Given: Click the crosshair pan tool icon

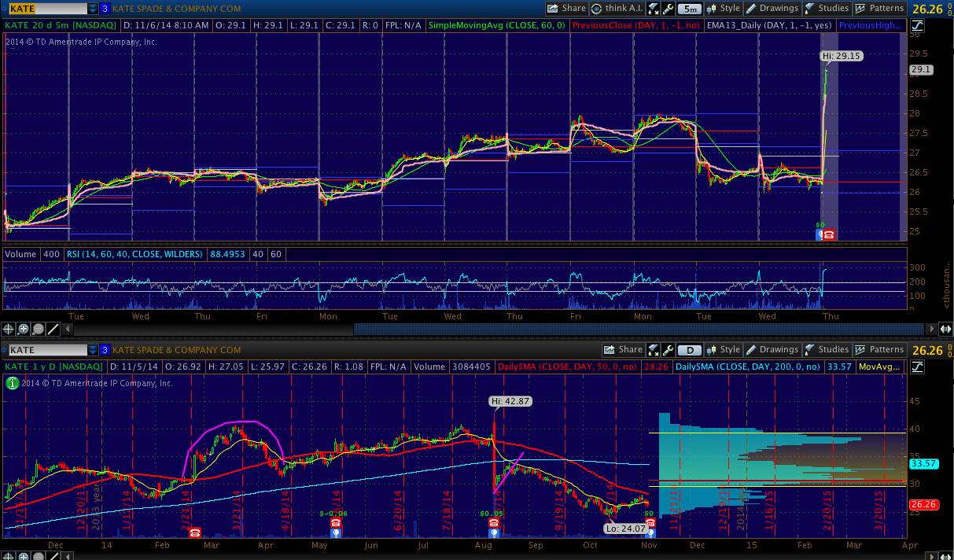Looking at the screenshot, I should 9,329.
